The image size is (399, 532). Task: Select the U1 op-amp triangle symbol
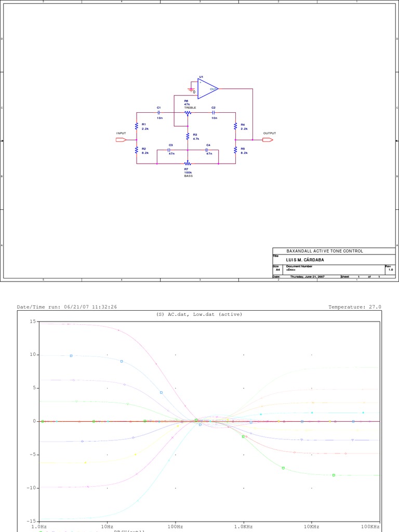pos(208,89)
